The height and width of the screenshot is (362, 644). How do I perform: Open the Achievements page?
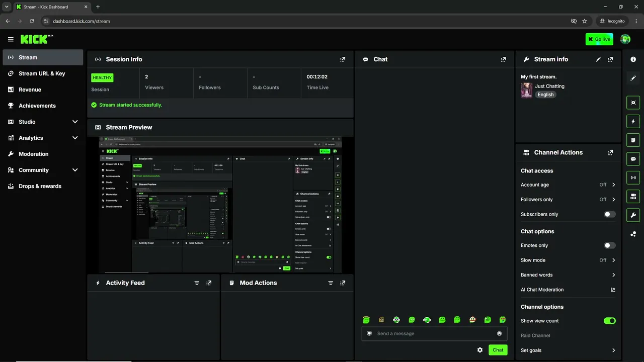coord(43,106)
